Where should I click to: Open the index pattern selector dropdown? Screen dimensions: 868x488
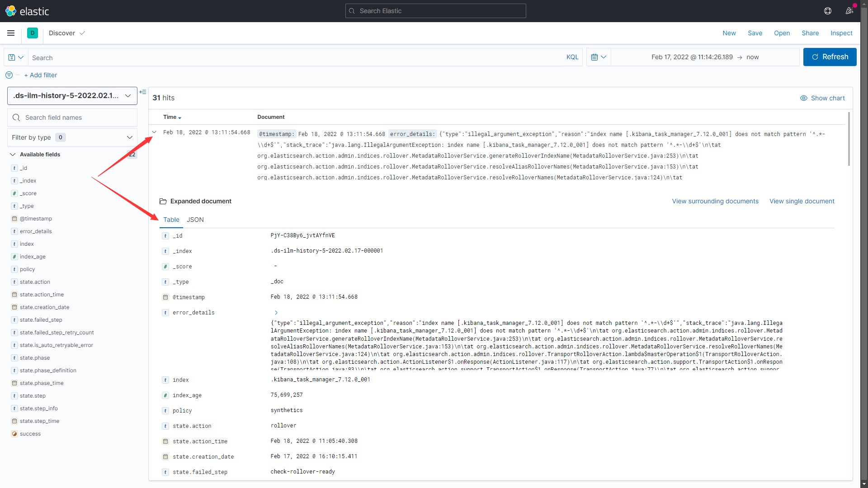[72, 96]
